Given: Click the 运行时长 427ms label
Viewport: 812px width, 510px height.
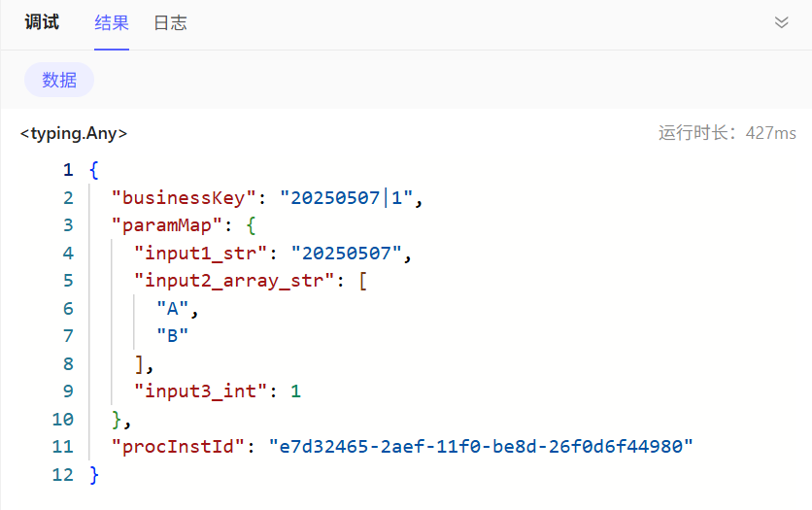Looking at the screenshot, I should coord(727,133).
